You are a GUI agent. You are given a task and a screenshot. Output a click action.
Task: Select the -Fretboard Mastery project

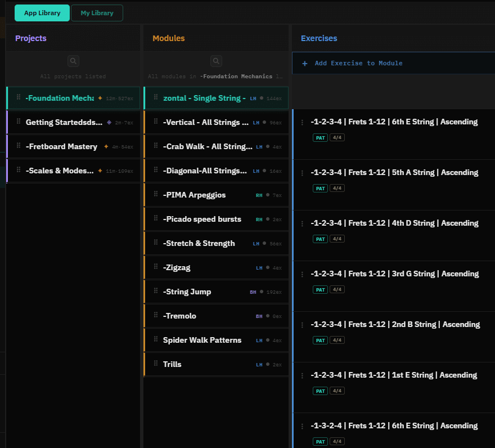coord(73,146)
